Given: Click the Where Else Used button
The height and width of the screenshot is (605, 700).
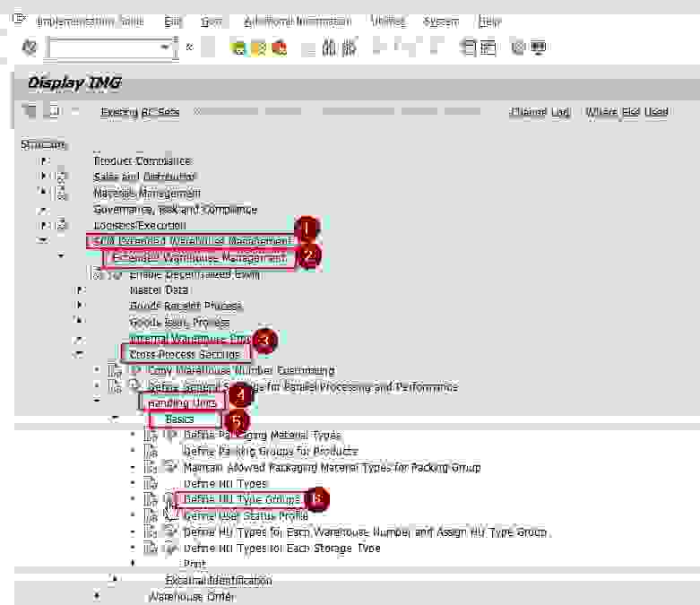Looking at the screenshot, I should pos(627,112).
